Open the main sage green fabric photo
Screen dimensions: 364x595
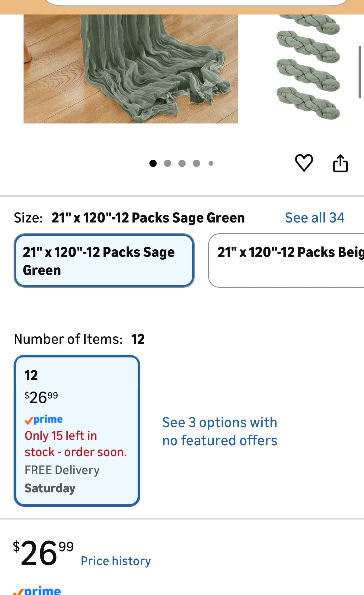[x=131, y=69]
